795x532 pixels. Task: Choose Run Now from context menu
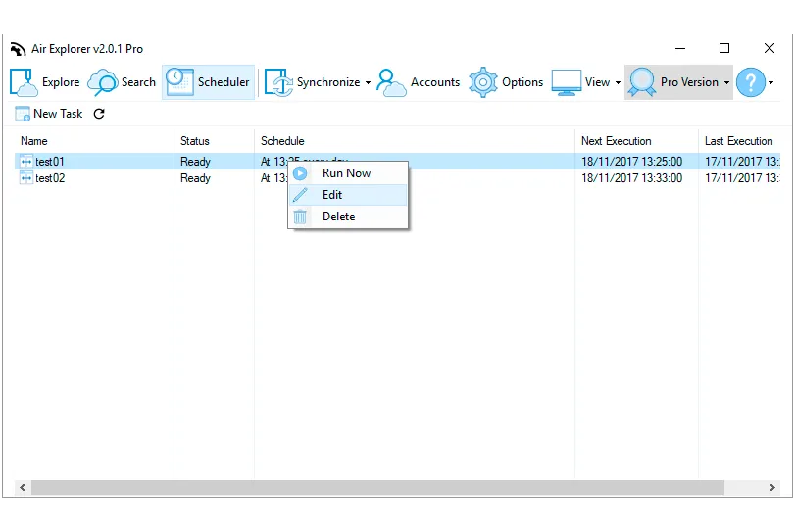pyautogui.click(x=348, y=173)
